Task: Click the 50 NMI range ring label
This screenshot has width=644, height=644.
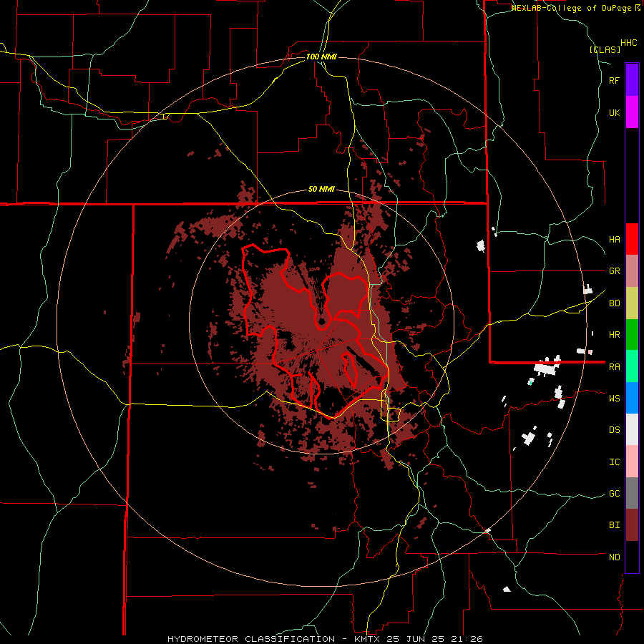Action: (x=321, y=190)
